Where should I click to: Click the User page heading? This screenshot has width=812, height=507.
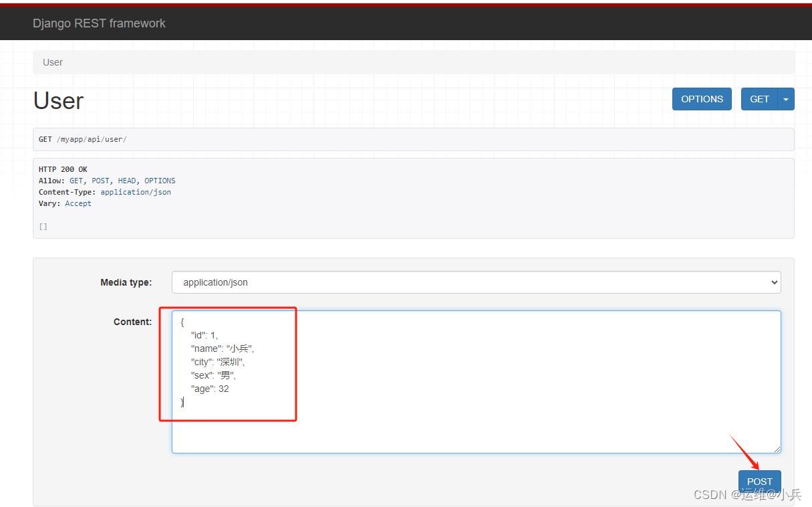tap(58, 100)
